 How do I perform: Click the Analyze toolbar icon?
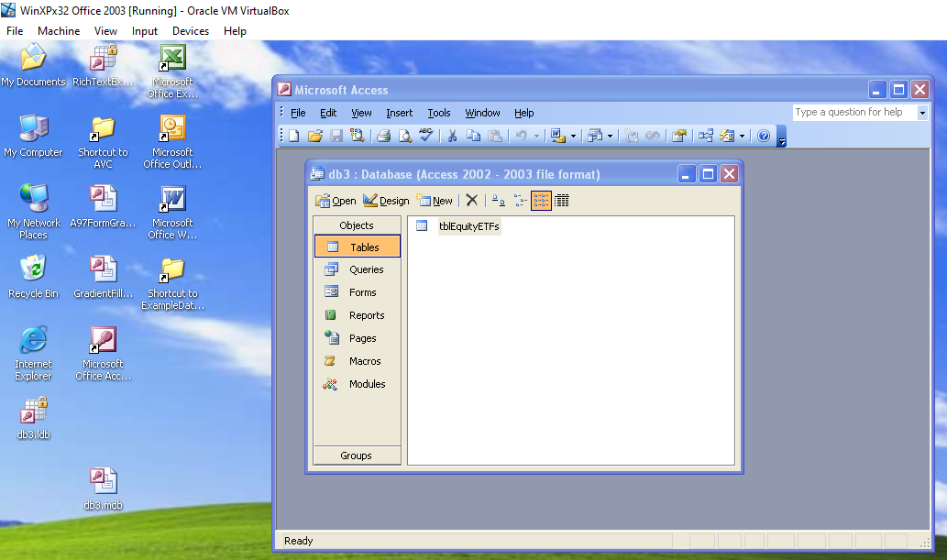tap(595, 136)
